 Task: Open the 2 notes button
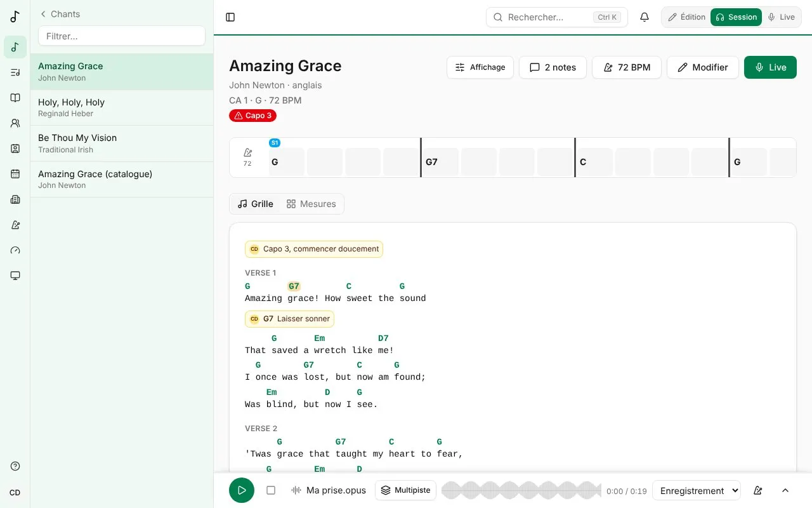coord(553,67)
